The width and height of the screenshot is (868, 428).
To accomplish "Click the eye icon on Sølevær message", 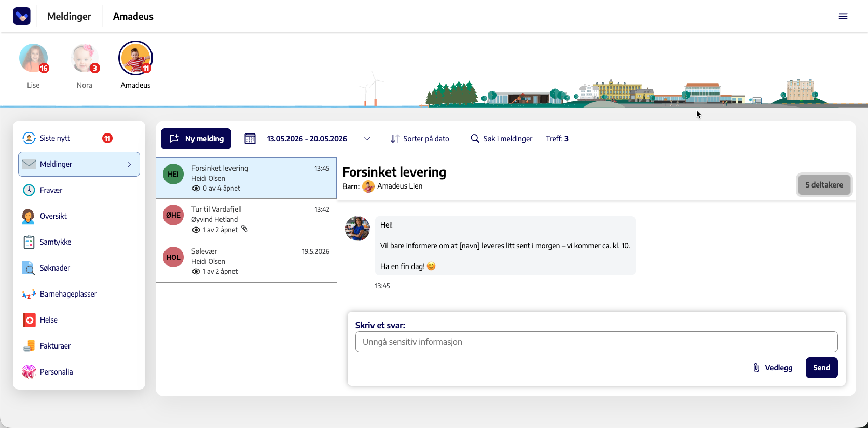I will [196, 272].
